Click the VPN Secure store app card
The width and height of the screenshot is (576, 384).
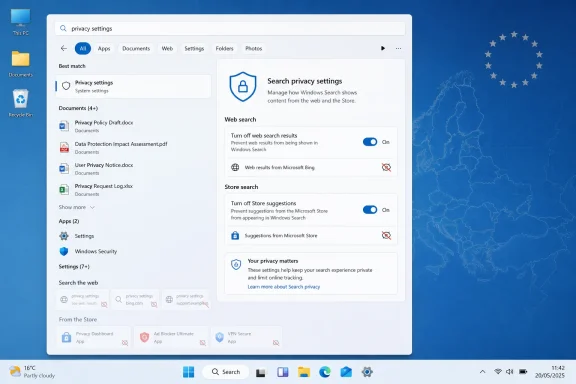pyautogui.click(x=246, y=337)
